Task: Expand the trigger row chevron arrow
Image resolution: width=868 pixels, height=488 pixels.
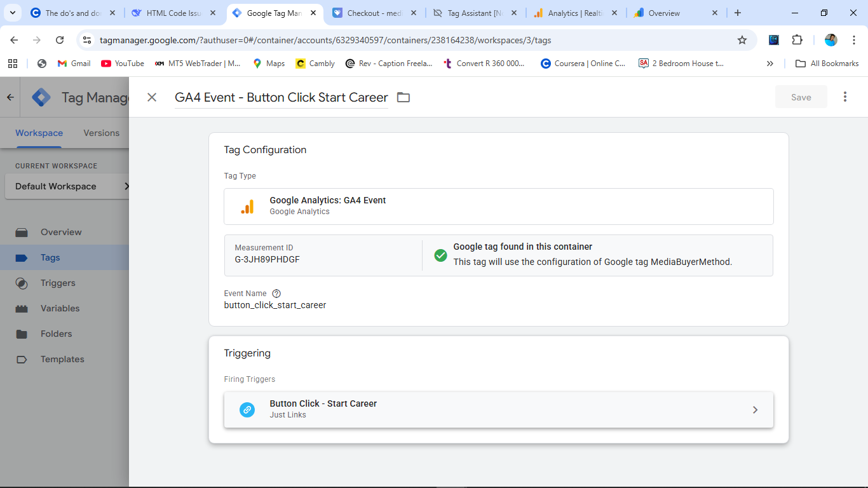Action: (x=755, y=410)
